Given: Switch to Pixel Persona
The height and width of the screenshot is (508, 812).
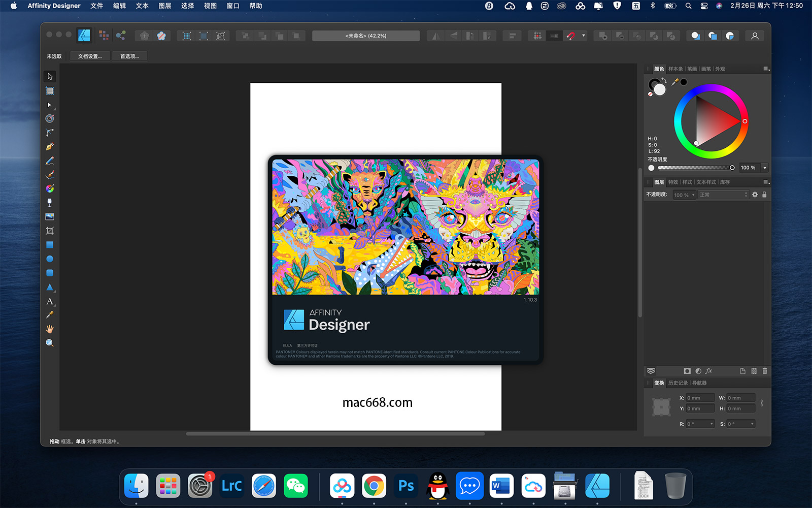Looking at the screenshot, I should 104,36.
